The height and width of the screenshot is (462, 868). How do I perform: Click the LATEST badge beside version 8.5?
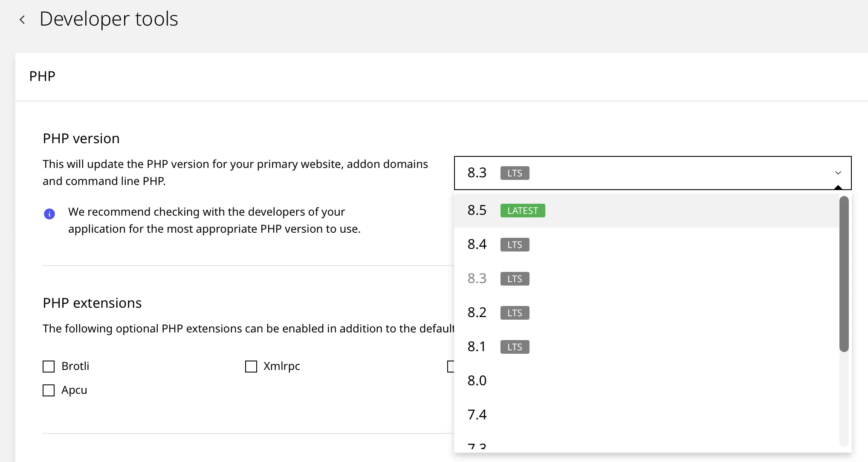[x=522, y=210]
